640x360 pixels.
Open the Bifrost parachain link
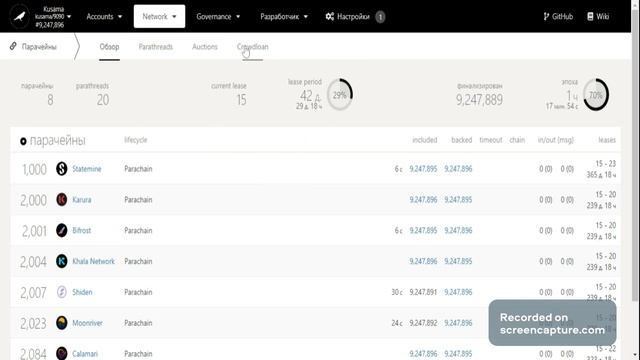(x=82, y=231)
